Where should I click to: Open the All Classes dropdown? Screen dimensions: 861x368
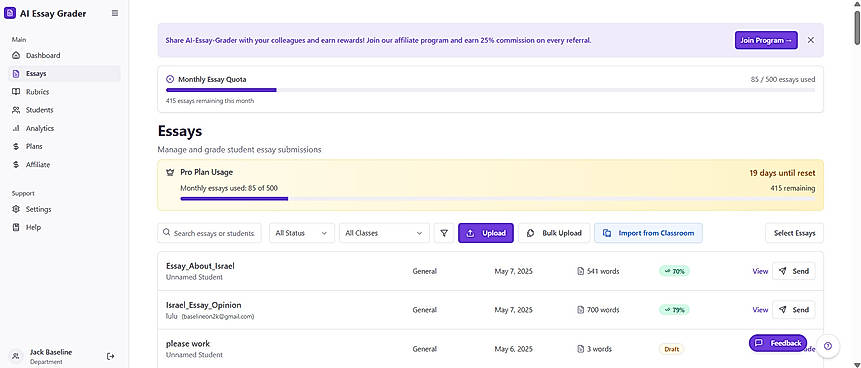point(384,233)
